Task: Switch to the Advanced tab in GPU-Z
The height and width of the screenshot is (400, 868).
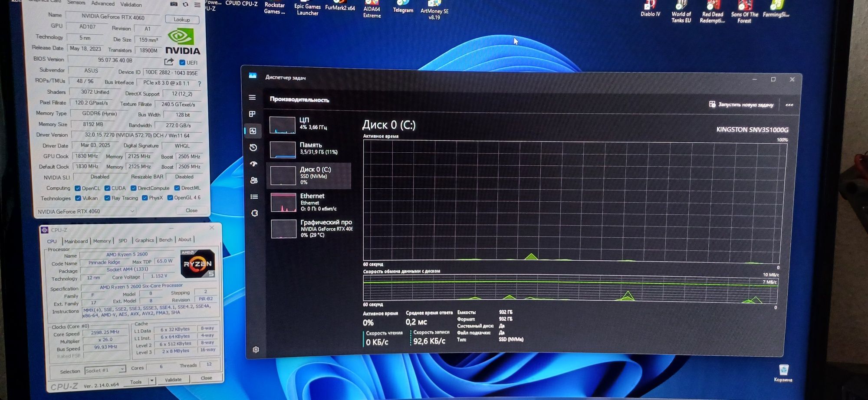Action: pyautogui.click(x=103, y=3)
